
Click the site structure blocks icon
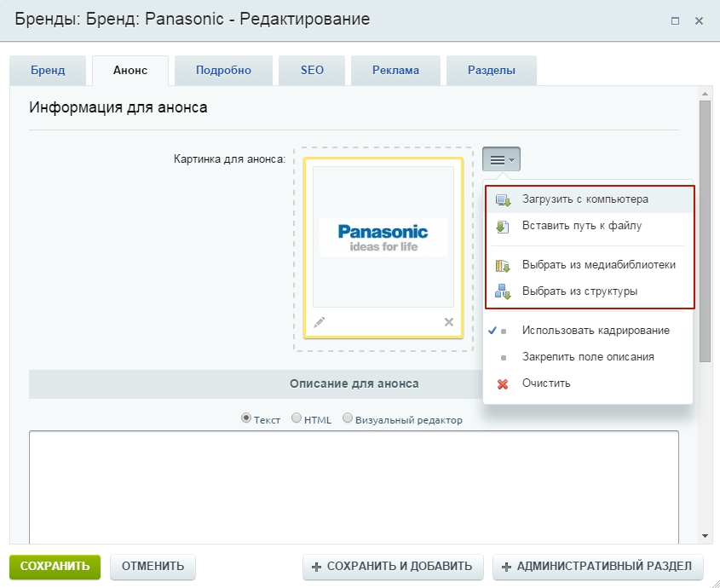503,291
